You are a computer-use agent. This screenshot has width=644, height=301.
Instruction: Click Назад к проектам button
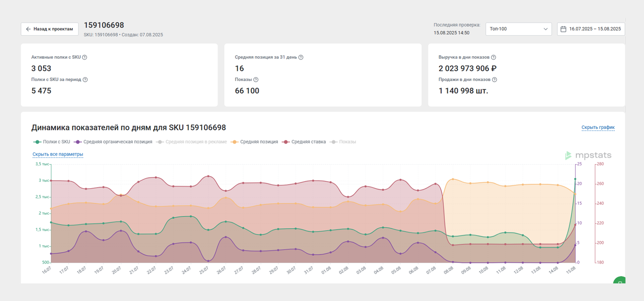[50, 29]
